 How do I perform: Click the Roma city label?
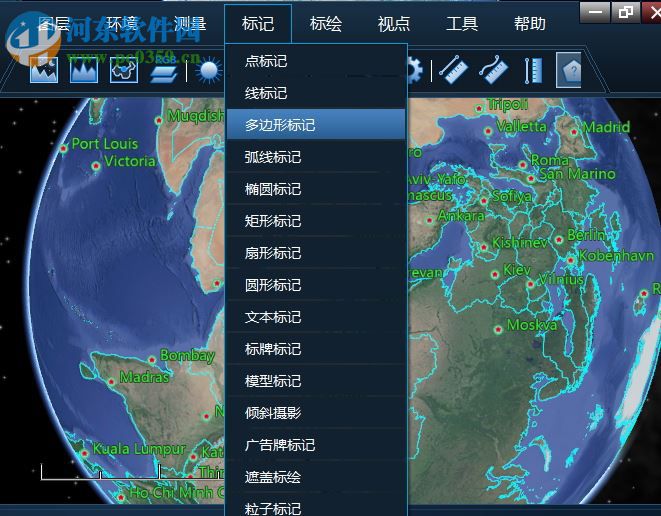[550, 160]
